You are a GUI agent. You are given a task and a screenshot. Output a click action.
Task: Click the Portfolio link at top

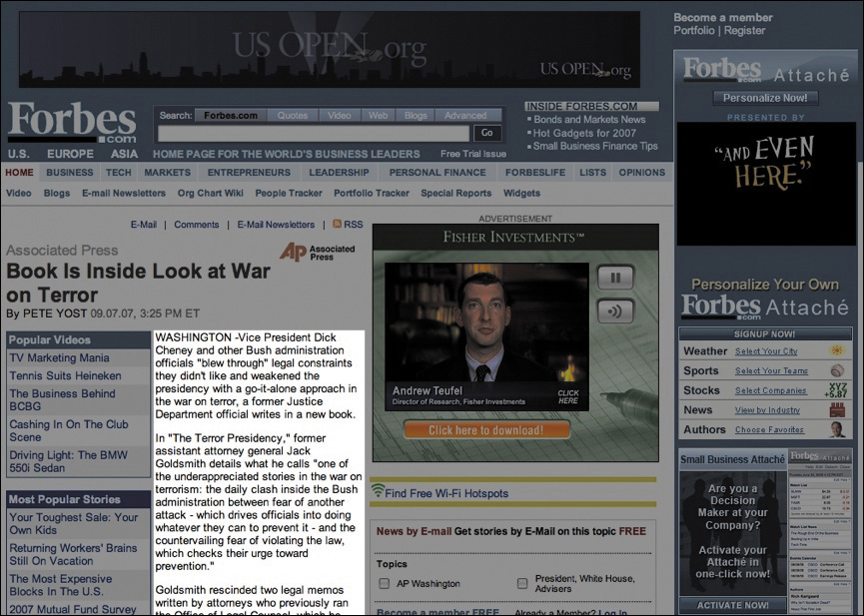point(694,30)
